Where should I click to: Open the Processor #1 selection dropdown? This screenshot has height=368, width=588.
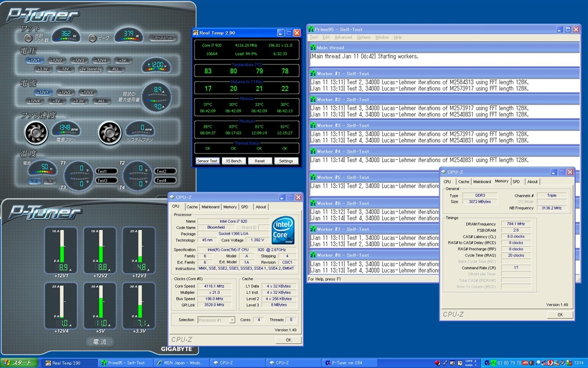[x=216, y=320]
